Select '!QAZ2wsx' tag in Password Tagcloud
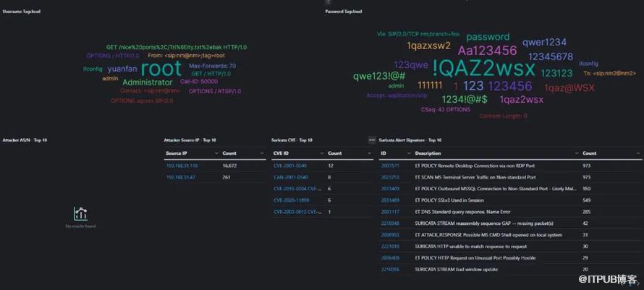This screenshot has height=290, width=644. (483, 69)
